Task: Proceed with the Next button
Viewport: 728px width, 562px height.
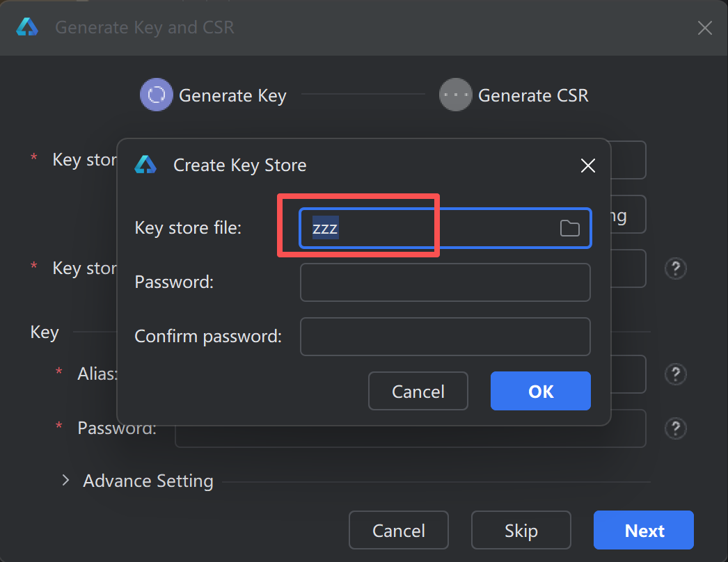Action: pos(643,531)
